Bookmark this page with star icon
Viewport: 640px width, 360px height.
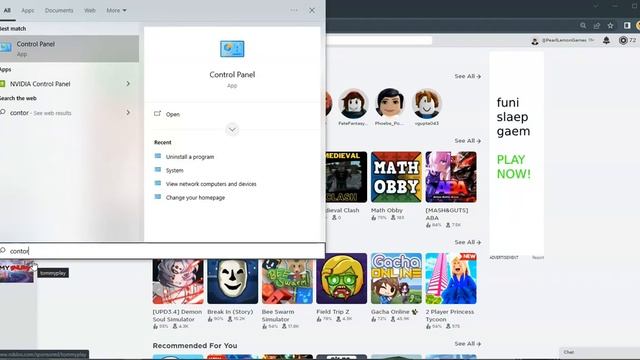pos(611,26)
